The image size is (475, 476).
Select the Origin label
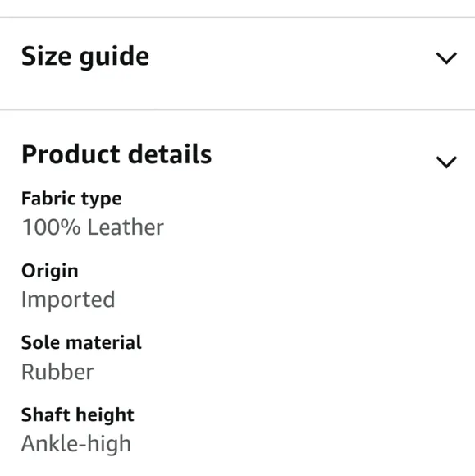click(x=50, y=271)
